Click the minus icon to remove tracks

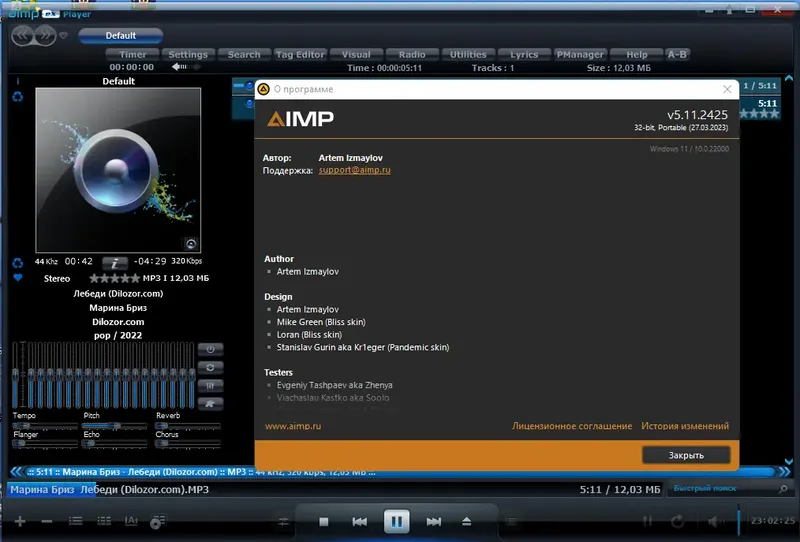(x=47, y=521)
